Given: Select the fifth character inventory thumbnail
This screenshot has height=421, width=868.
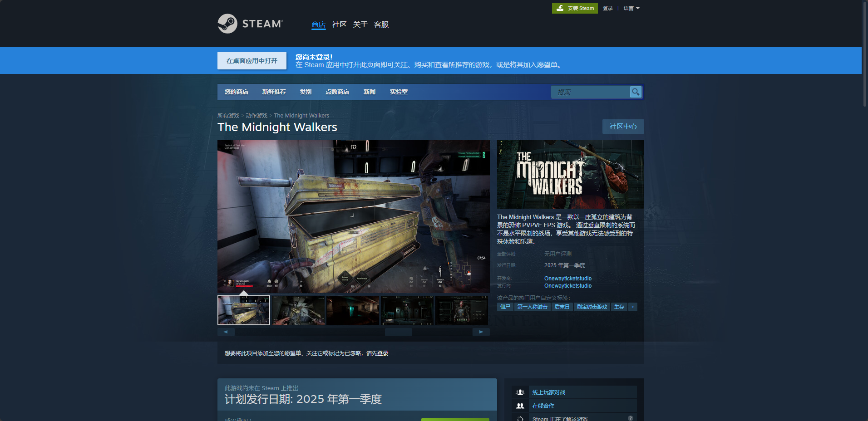Looking at the screenshot, I should pyautogui.click(x=462, y=310).
